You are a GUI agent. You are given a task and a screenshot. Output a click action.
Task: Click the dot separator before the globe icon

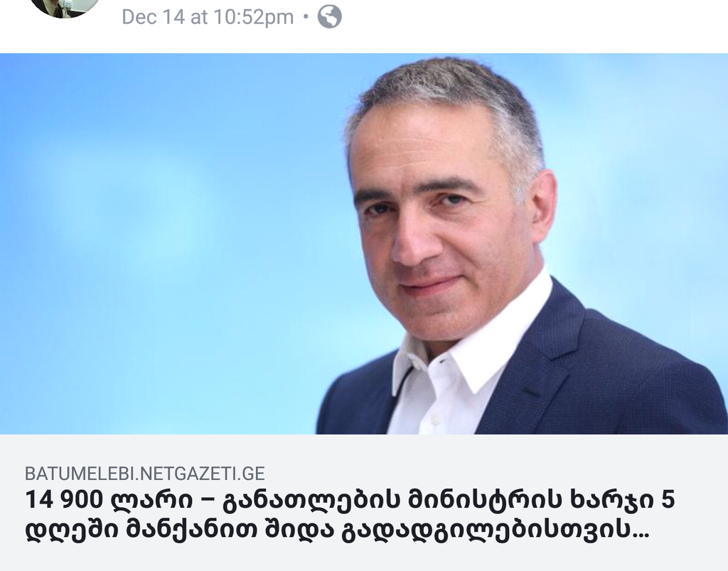point(306,17)
